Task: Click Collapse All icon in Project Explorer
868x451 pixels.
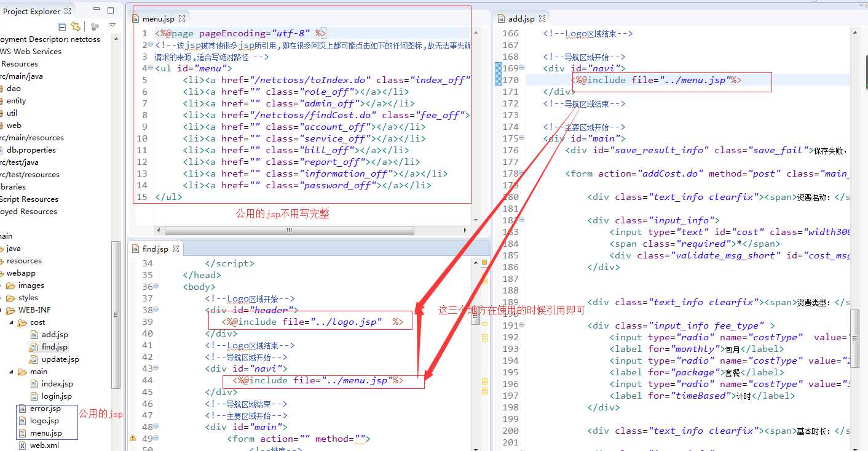Action: click(x=62, y=26)
